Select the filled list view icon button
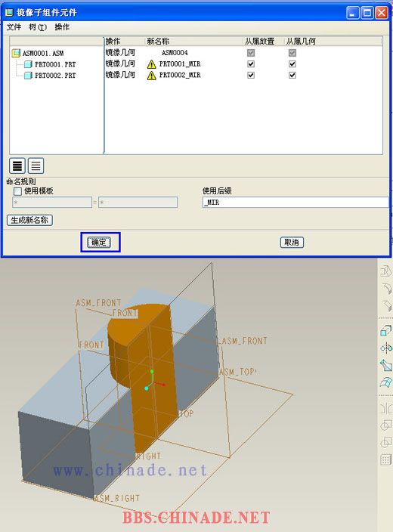393x532 pixels. pyautogui.click(x=17, y=166)
